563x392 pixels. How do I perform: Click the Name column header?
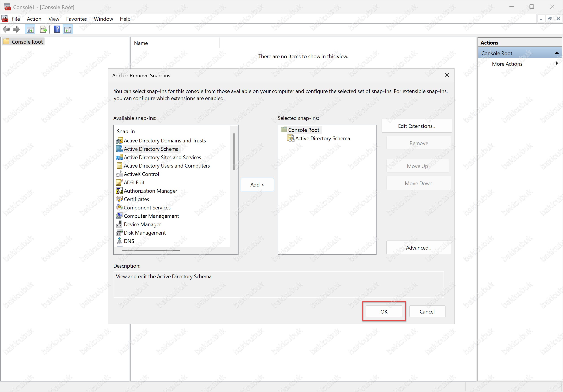(175, 43)
